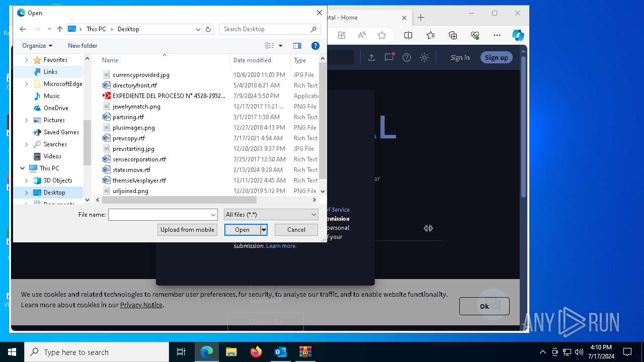This screenshot has height=362, width=644.
Task: Go back in the Open dialog
Action: 23,29
